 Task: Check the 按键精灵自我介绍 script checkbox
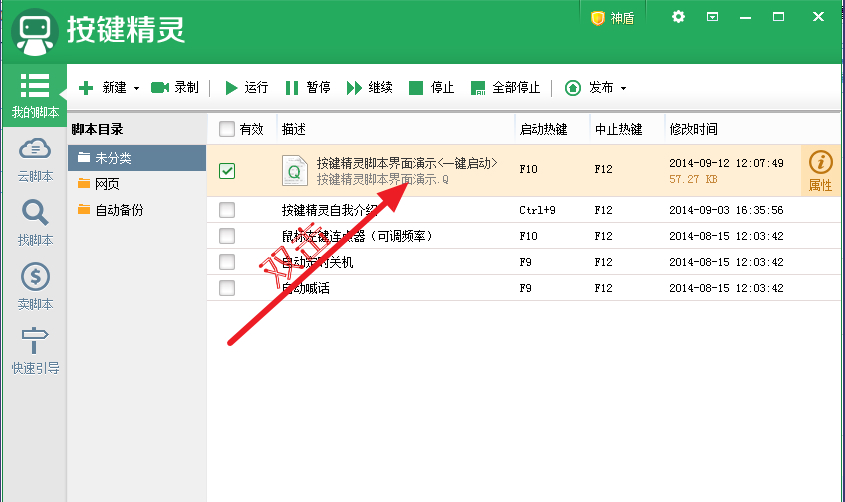(227, 210)
